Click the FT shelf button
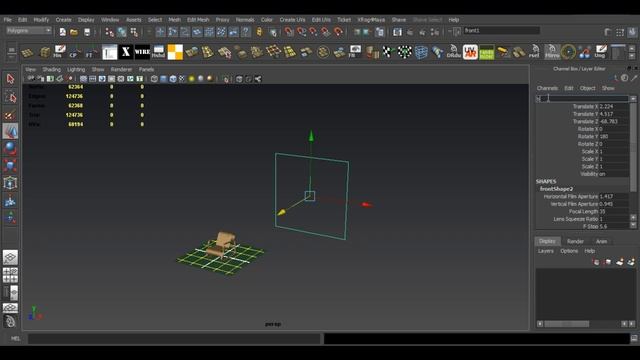 click(90, 52)
